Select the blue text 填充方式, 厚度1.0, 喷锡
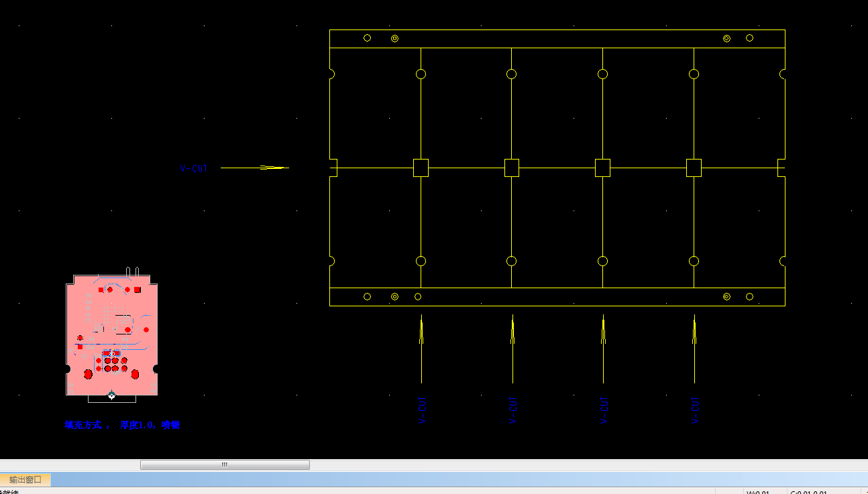The image size is (868, 494). click(122, 425)
